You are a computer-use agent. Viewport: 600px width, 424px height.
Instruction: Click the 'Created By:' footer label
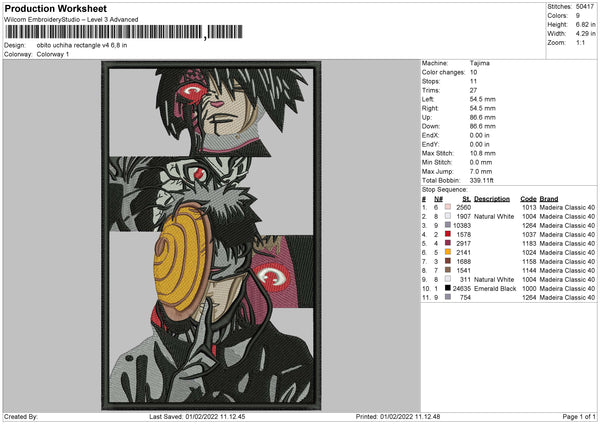(21, 416)
